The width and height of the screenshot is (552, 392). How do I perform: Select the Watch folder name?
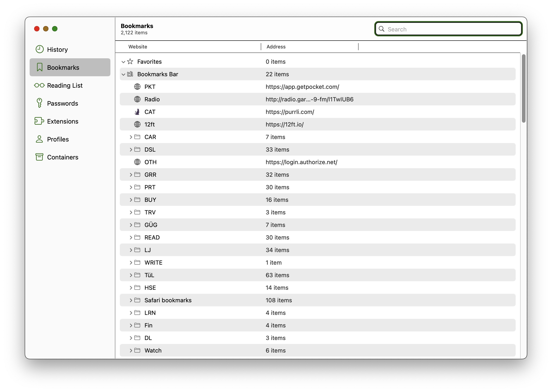coord(153,350)
